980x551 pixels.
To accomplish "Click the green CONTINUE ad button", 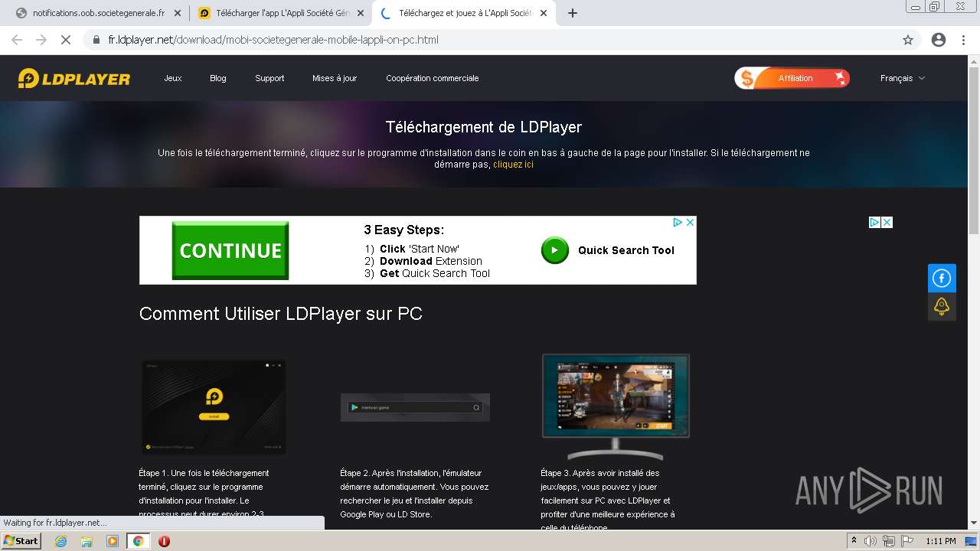I will click(x=230, y=250).
